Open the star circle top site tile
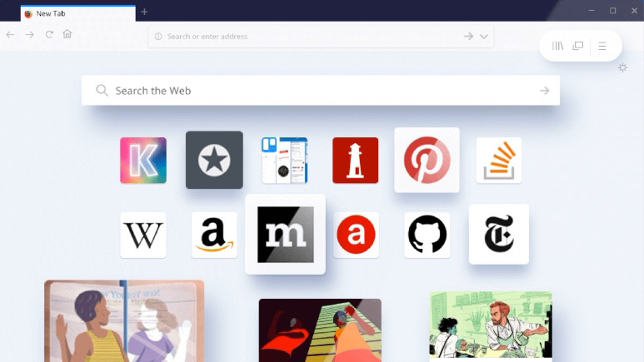Screen dimensions: 644x362 pyautogui.click(x=214, y=160)
